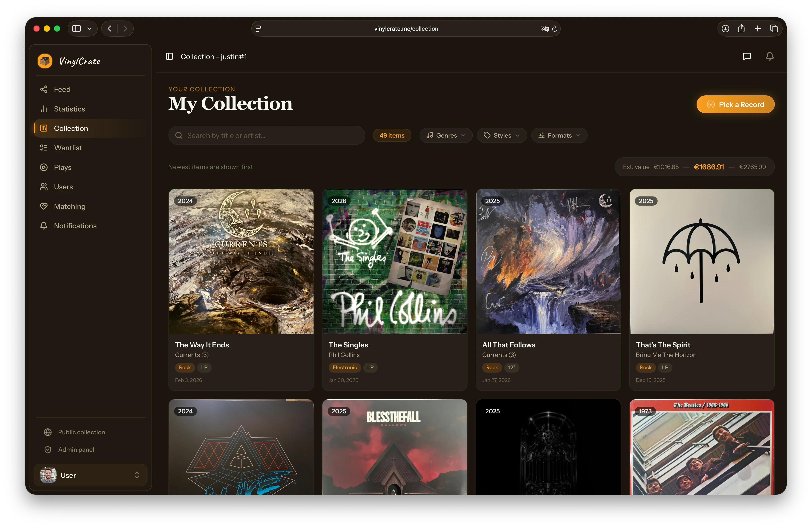812x528 pixels.
Task: Reload the page using the refresh icon
Action: [555, 29]
